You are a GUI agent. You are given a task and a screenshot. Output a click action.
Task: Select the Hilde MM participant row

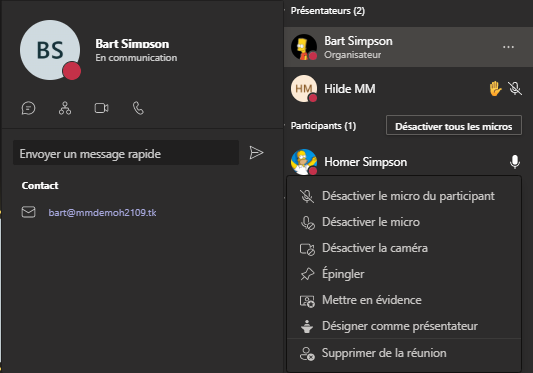click(x=408, y=88)
